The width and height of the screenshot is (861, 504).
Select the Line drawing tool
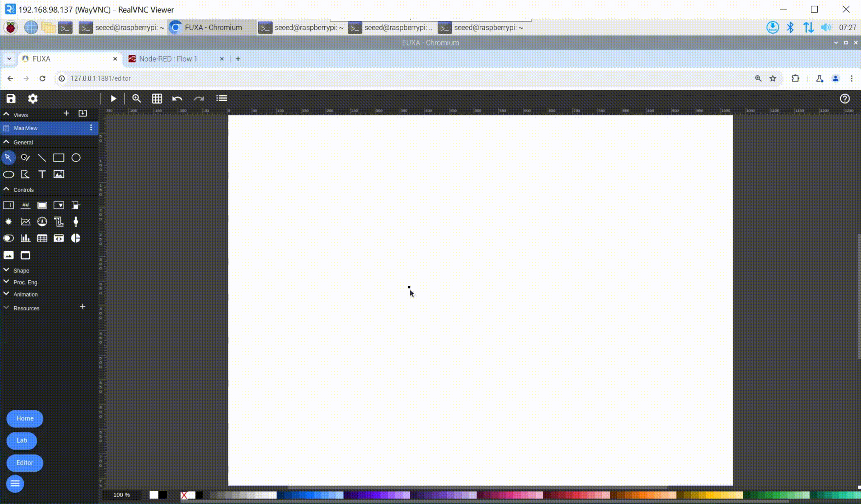[x=42, y=158]
